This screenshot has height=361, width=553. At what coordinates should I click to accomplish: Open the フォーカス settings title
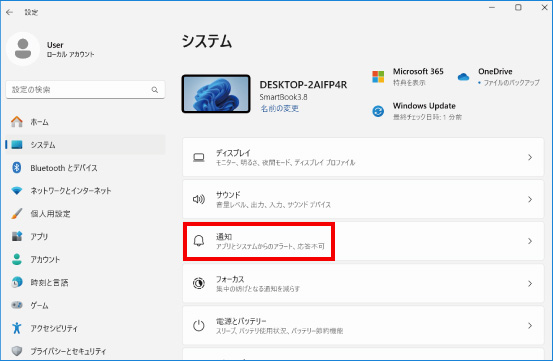(230, 279)
